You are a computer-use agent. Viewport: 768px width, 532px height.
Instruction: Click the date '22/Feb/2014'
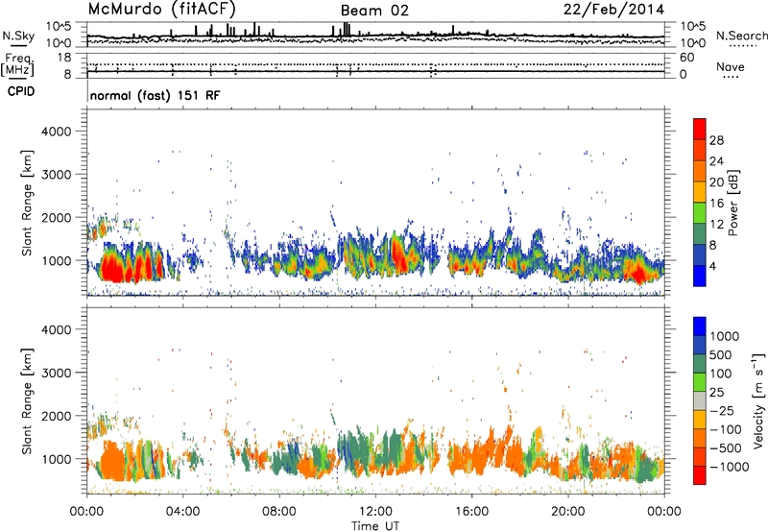[x=613, y=10]
